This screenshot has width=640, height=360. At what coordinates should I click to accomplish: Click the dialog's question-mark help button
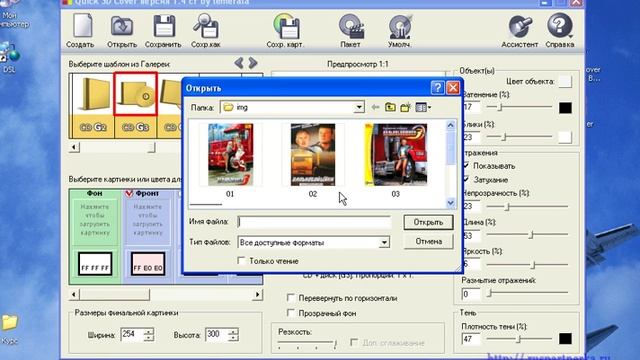tap(437, 88)
